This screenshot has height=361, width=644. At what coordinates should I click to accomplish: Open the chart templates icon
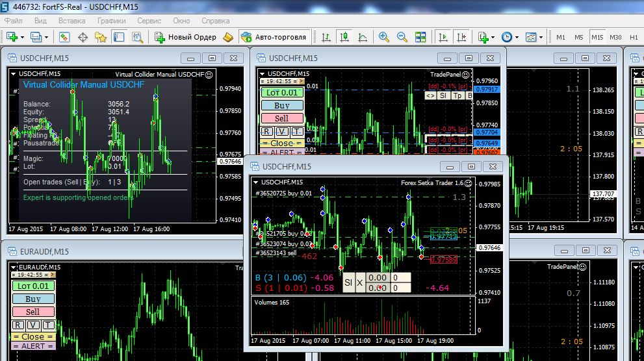coord(531,37)
